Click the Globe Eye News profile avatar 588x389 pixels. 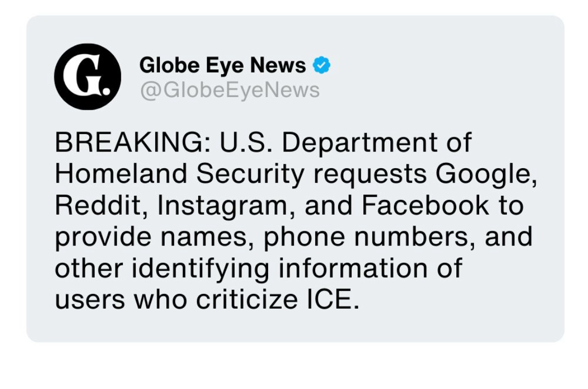coord(87,77)
